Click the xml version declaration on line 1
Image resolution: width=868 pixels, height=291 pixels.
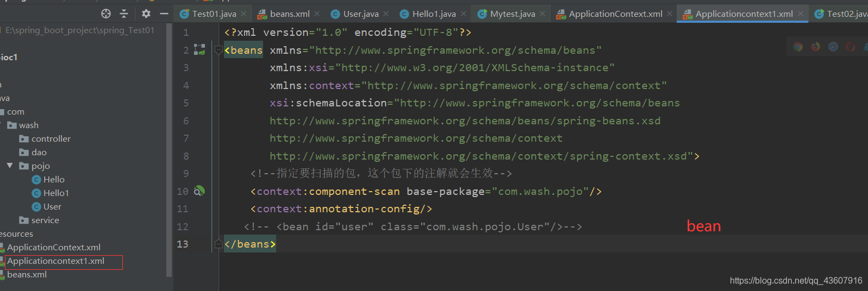tap(348, 33)
